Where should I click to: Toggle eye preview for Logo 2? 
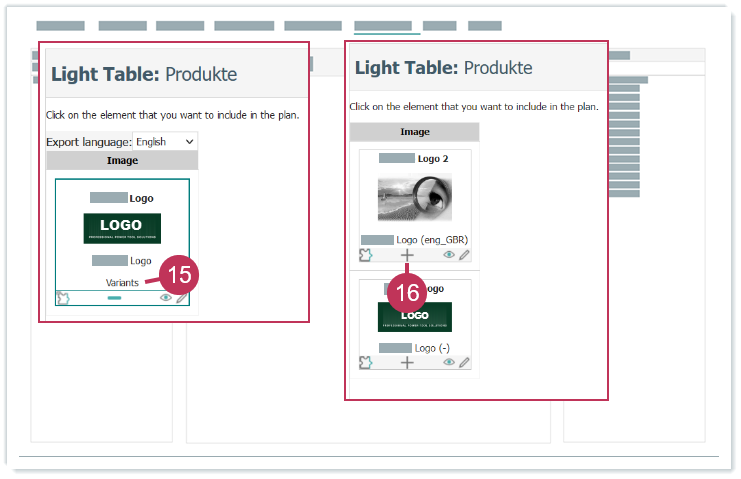point(449,255)
